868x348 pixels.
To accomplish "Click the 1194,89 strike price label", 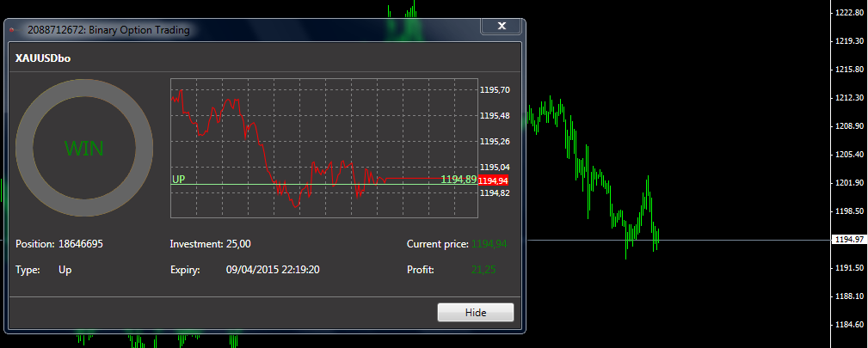I will pos(459,180).
